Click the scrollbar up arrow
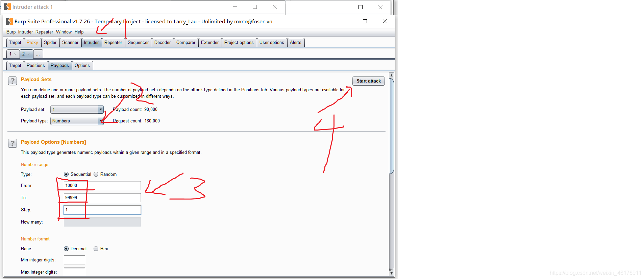 pyautogui.click(x=391, y=75)
